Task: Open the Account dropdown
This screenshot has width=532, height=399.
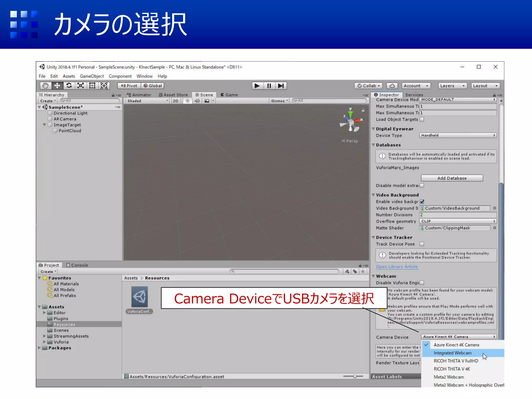Action: coord(416,86)
